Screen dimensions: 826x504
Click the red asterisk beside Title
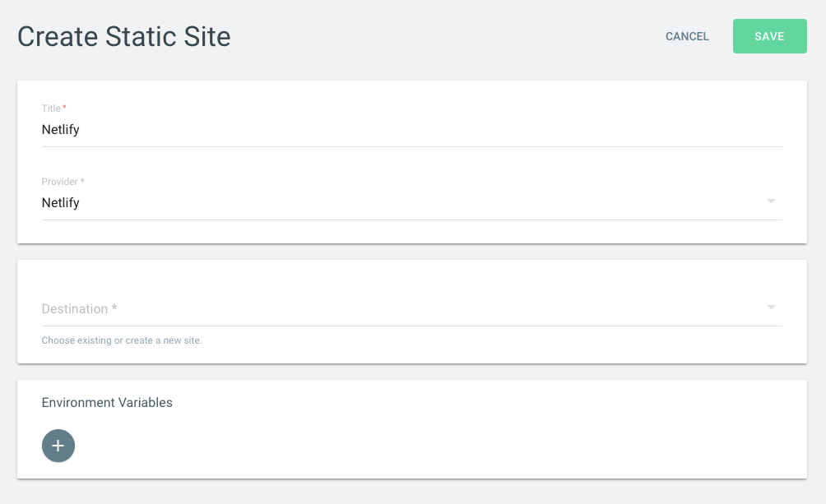tap(64, 107)
